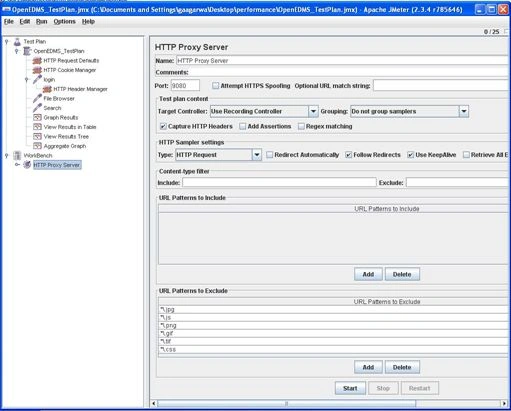Toggle the Follow Redirects checkbox
The height and width of the screenshot is (411, 511).
point(349,155)
